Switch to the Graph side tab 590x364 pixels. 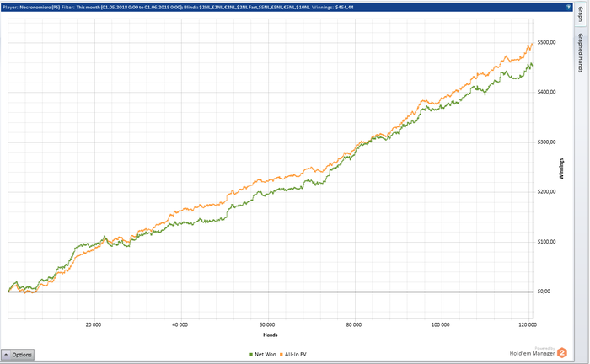[580, 14]
